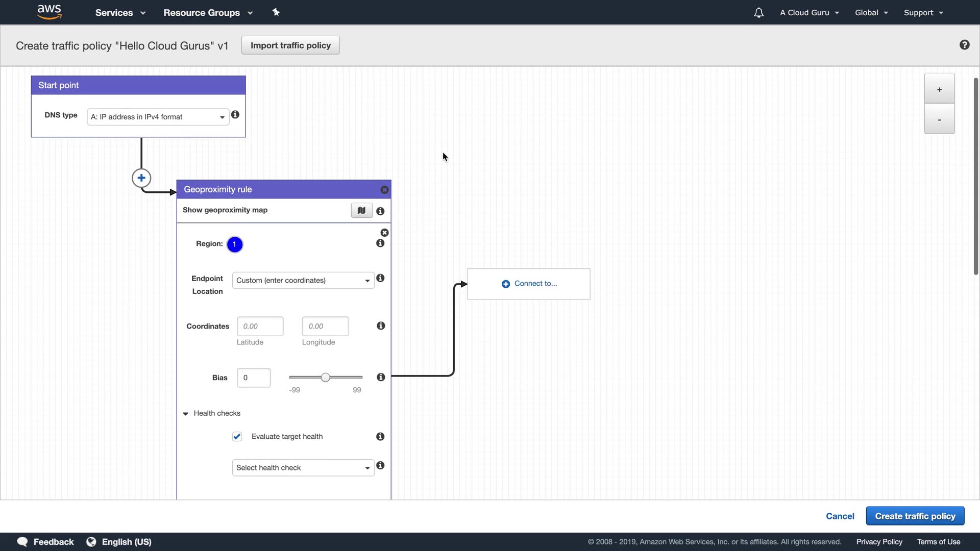Uncheck Evaluate target health checkbox

[237, 436]
